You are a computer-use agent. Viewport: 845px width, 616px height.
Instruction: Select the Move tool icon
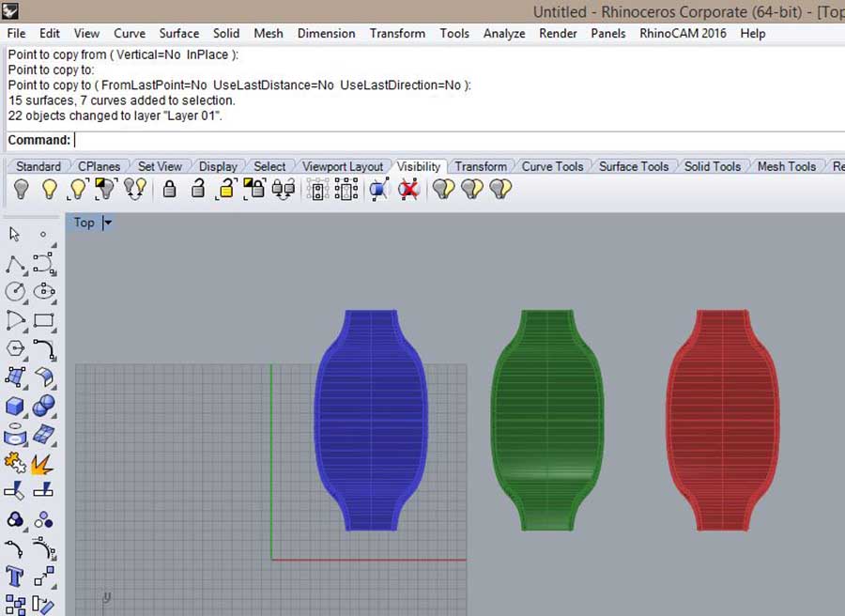point(44,577)
